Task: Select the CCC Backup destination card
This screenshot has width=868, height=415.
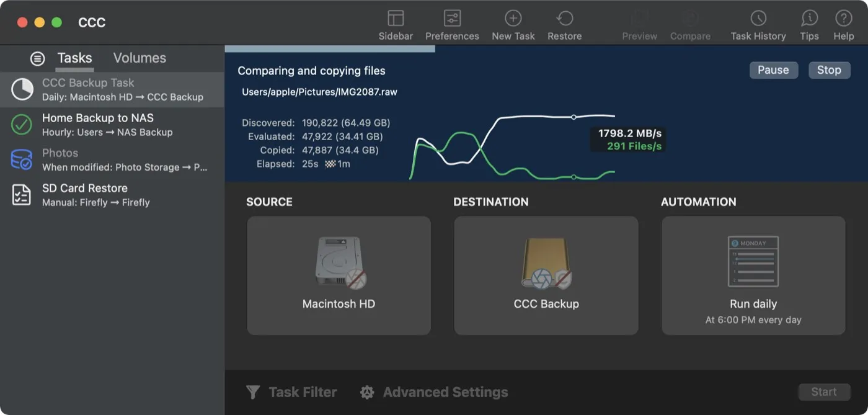Action: point(546,276)
